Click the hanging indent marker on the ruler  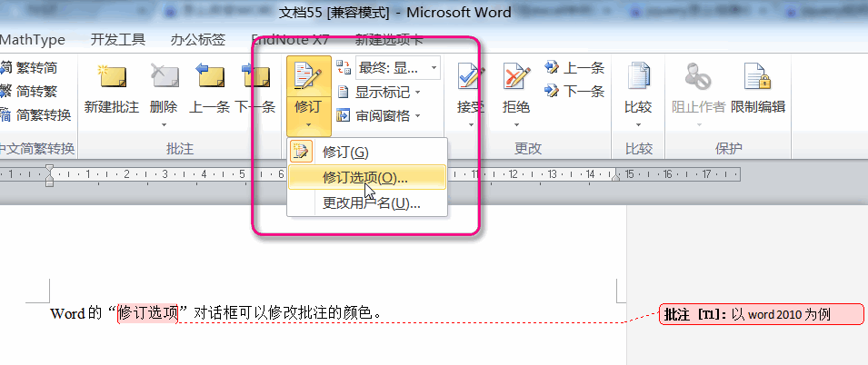point(49,178)
